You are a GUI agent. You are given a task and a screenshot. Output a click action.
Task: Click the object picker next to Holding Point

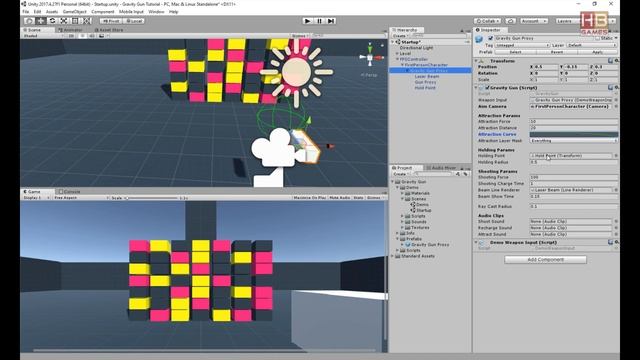[x=616, y=156]
